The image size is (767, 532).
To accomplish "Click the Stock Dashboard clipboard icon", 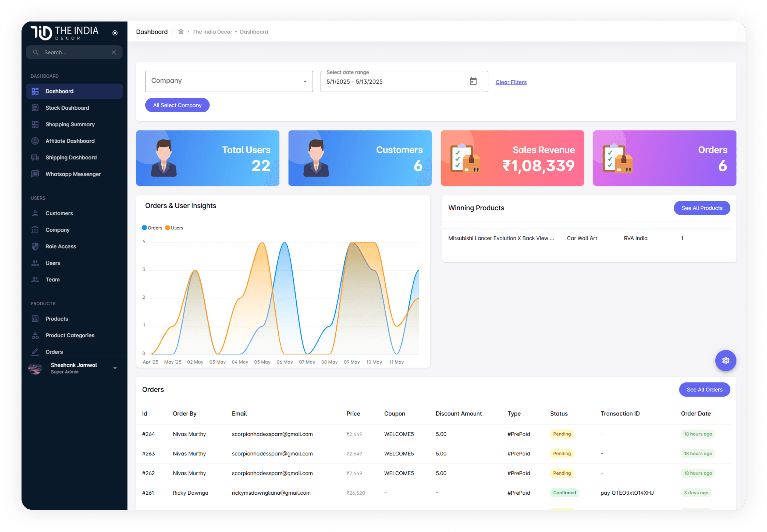I will click(x=35, y=108).
